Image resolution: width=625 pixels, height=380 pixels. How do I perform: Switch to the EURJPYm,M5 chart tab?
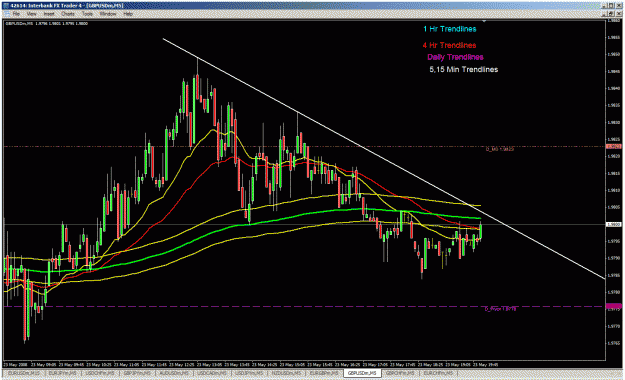63,373
